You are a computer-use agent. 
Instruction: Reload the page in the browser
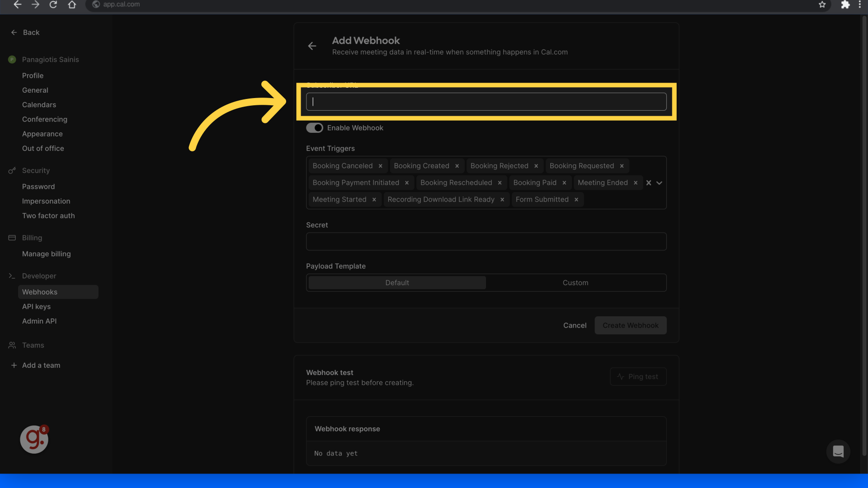(53, 5)
